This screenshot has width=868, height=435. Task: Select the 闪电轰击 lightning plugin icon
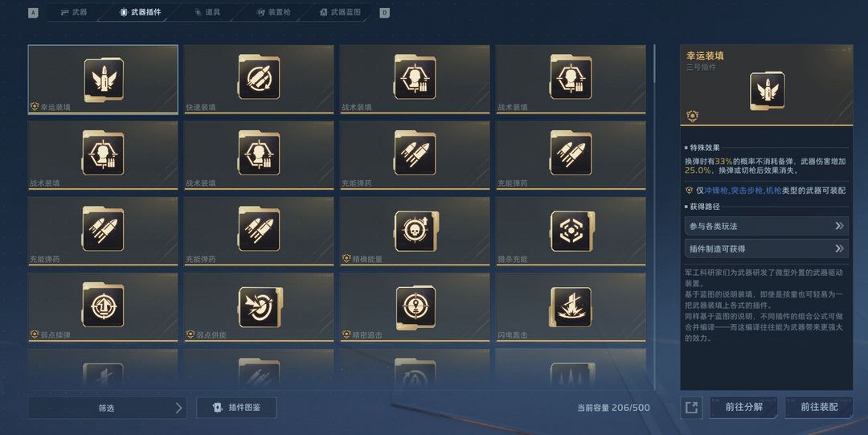(571, 307)
